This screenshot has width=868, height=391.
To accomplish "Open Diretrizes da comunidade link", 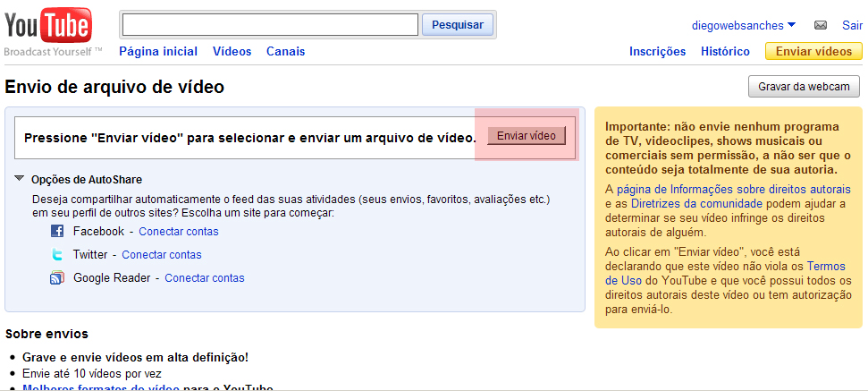I will [686, 203].
